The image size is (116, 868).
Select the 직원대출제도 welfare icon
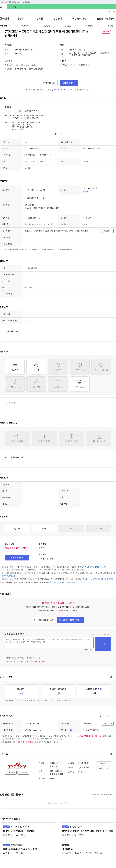(36, 384)
